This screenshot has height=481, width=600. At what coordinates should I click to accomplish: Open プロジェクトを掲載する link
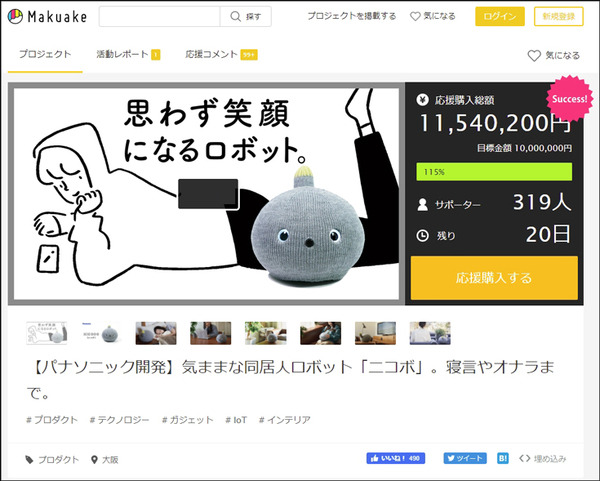(351, 17)
